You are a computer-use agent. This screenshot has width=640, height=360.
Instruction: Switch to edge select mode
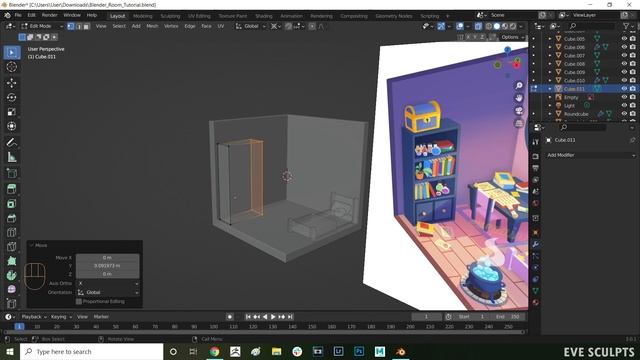pos(78,26)
